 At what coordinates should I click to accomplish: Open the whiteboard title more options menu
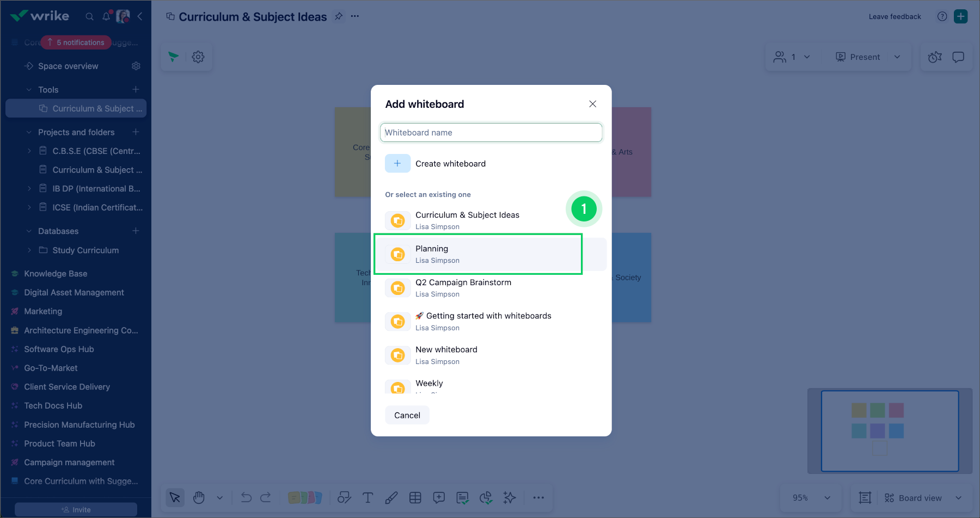[x=355, y=16]
